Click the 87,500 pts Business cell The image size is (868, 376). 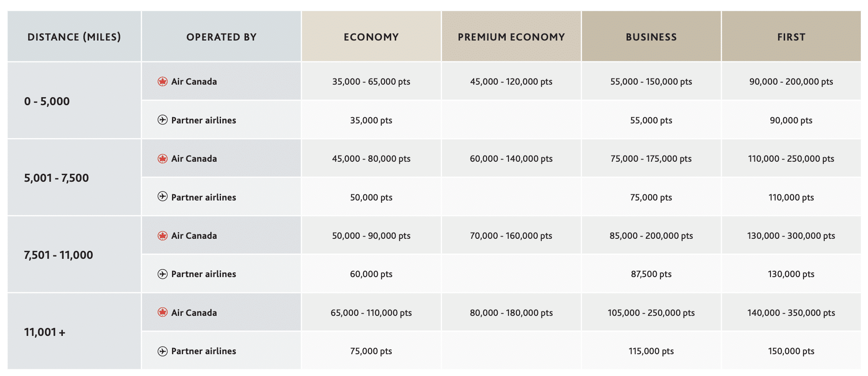coord(651,274)
